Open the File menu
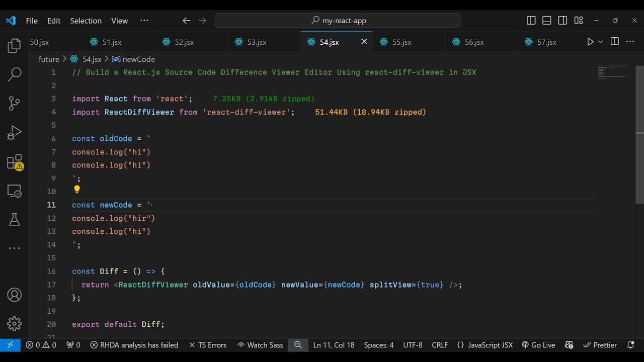The height and width of the screenshot is (362, 644). click(32, 21)
